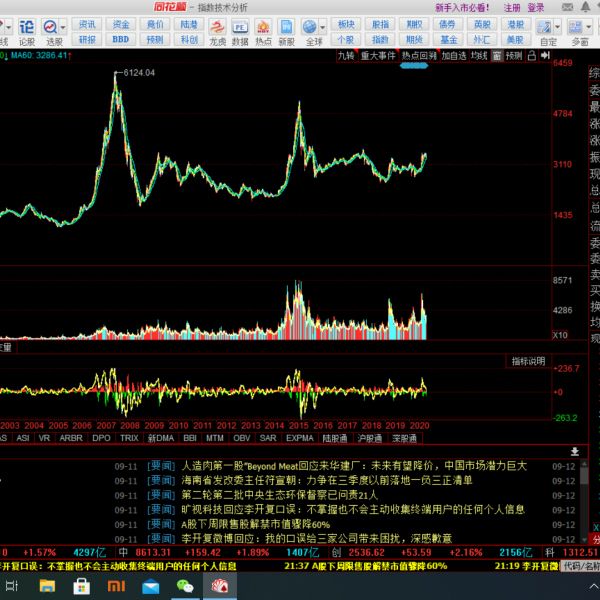The height and width of the screenshot is (600, 600).
Task: Toggle the 均线 moving average display
Action: pos(479,56)
